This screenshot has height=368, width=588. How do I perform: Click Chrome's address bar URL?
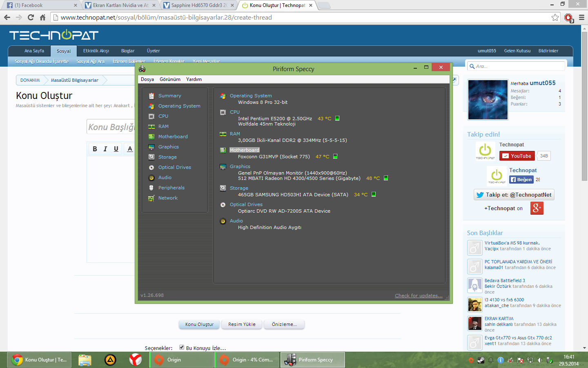point(166,18)
